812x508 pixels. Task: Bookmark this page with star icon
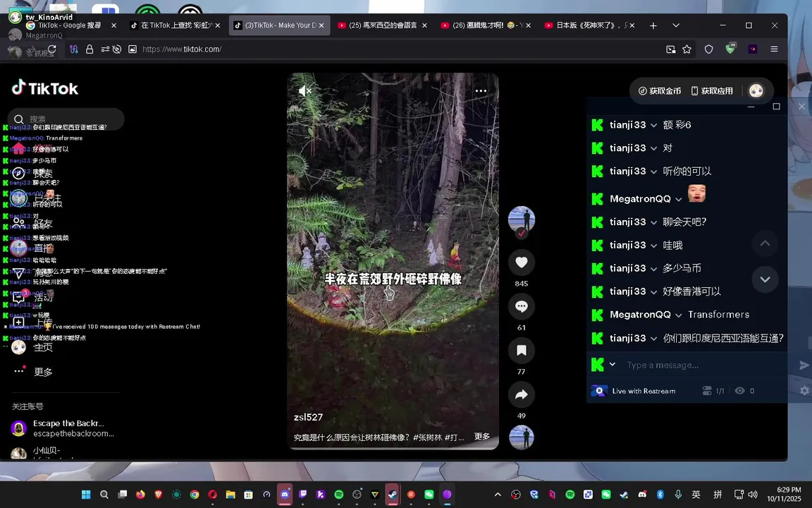687,49
